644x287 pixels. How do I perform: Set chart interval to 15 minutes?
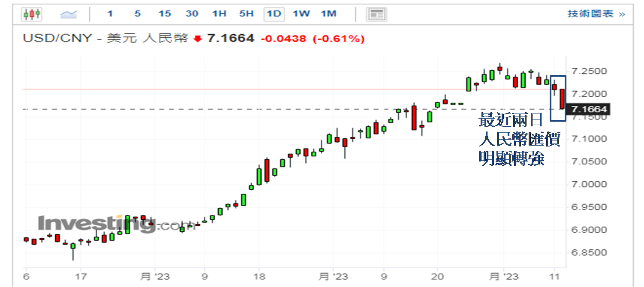coord(165,14)
